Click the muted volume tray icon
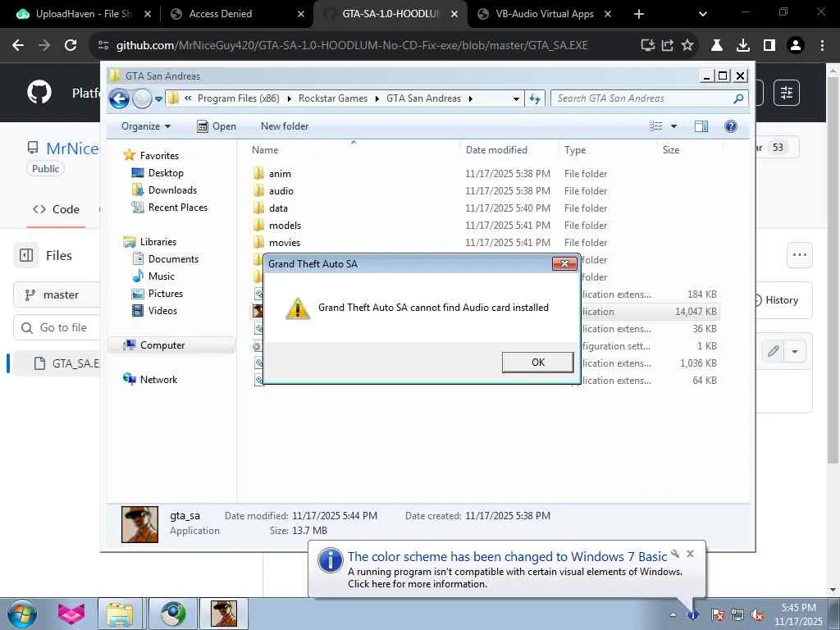 click(758, 614)
